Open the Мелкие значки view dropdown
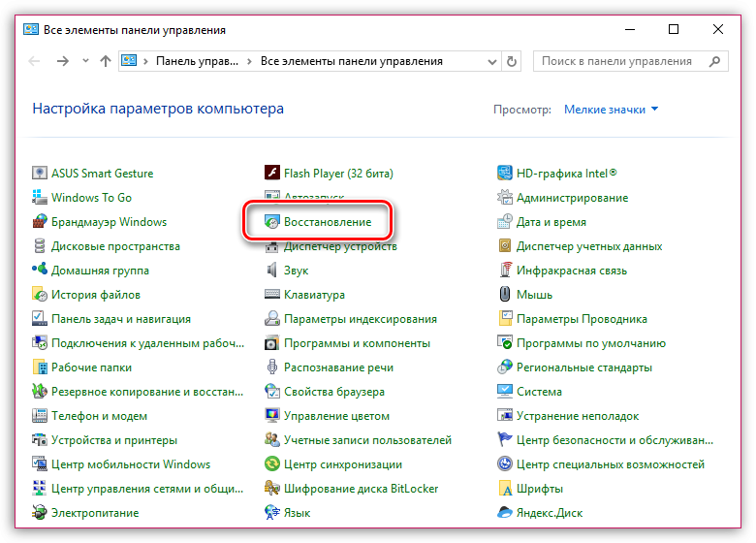 (x=611, y=110)
